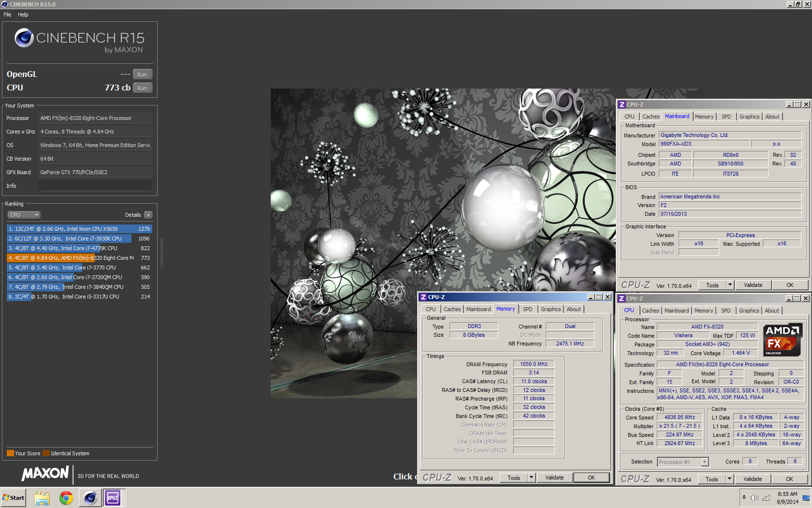
Task: Open the Help menu
Action: click(x=23, y=15)
